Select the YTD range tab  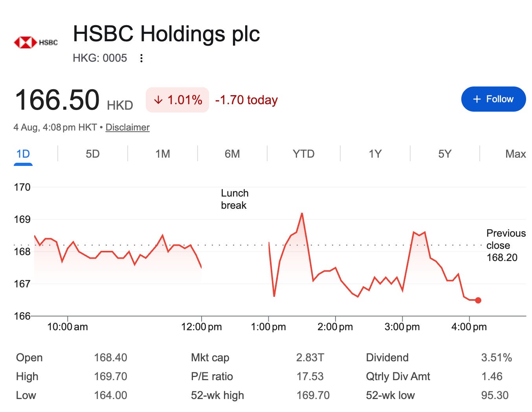(x=303, y=154)
